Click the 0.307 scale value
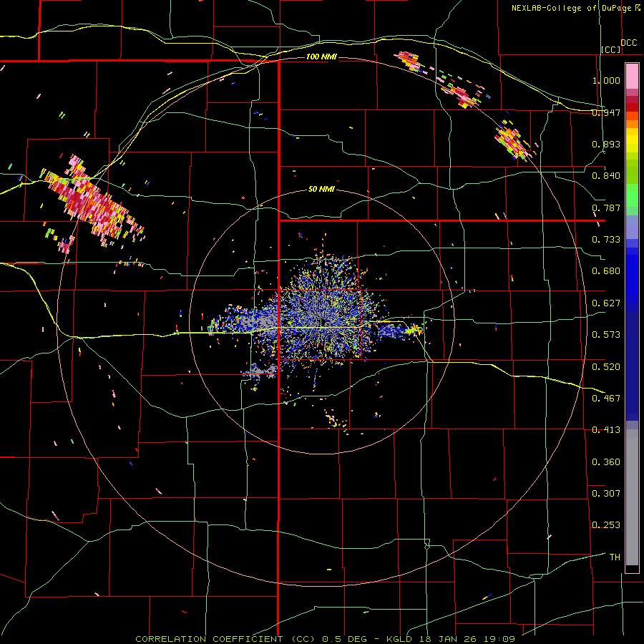Image resolution: width=644 pixels, height=644 pixels. (x=606, y=494)
